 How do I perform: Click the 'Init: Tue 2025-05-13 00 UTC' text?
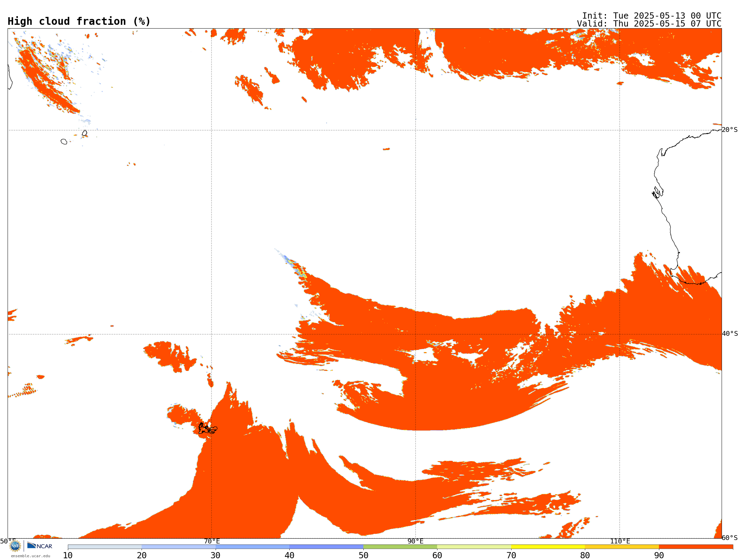652,16
